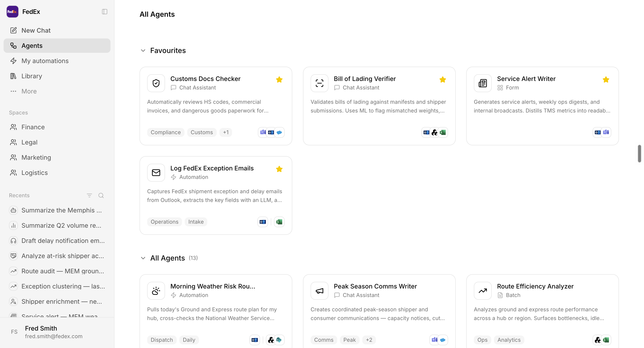Go to Library
The image size is (644, 348).
coord(57,76)
